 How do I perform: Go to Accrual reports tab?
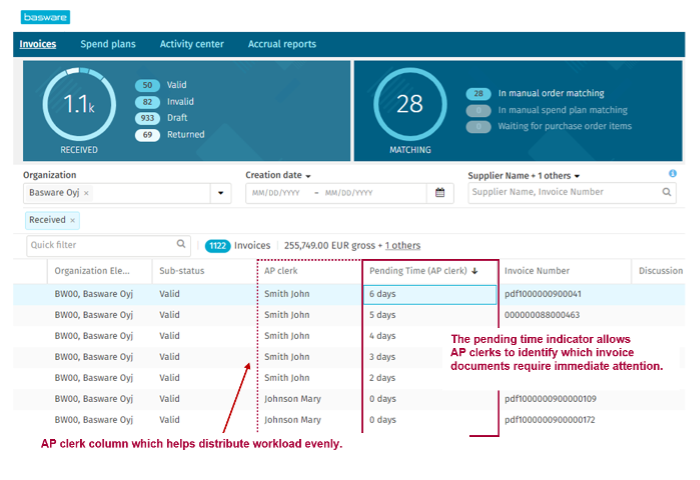pos(282,44)
